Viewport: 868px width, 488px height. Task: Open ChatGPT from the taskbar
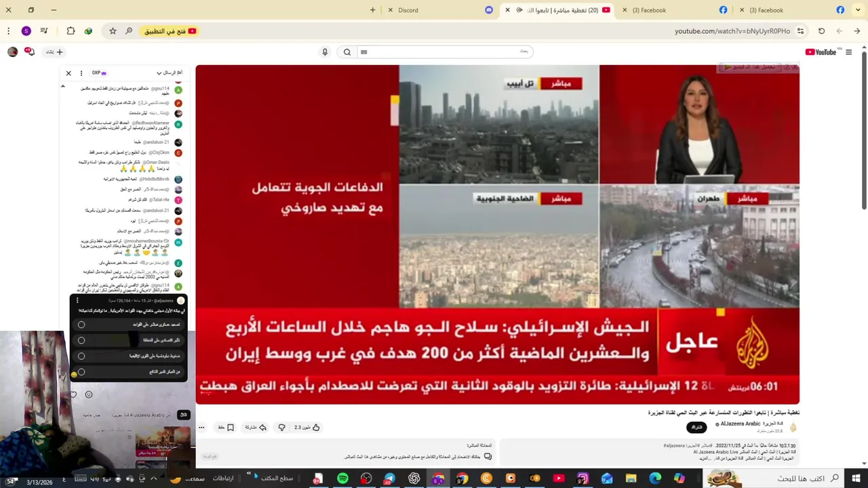click(414, 479)
